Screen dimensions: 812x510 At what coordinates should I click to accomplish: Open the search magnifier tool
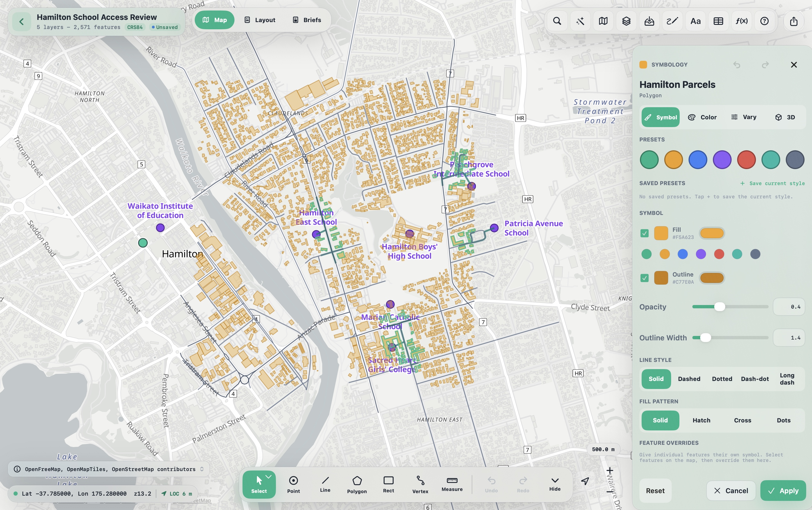point(557,21)
